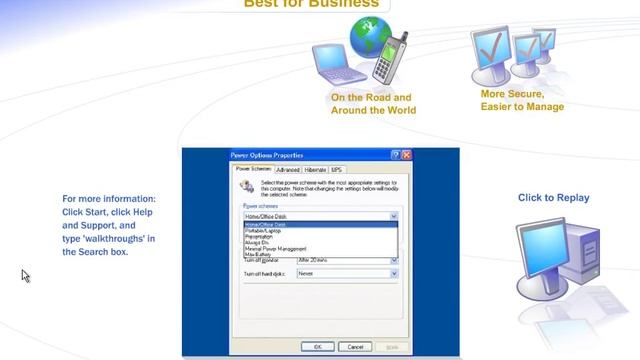This screenshot has width=640, height=360.
Task: Switch to the Advanced tab
Action: (x=288, y=169)
